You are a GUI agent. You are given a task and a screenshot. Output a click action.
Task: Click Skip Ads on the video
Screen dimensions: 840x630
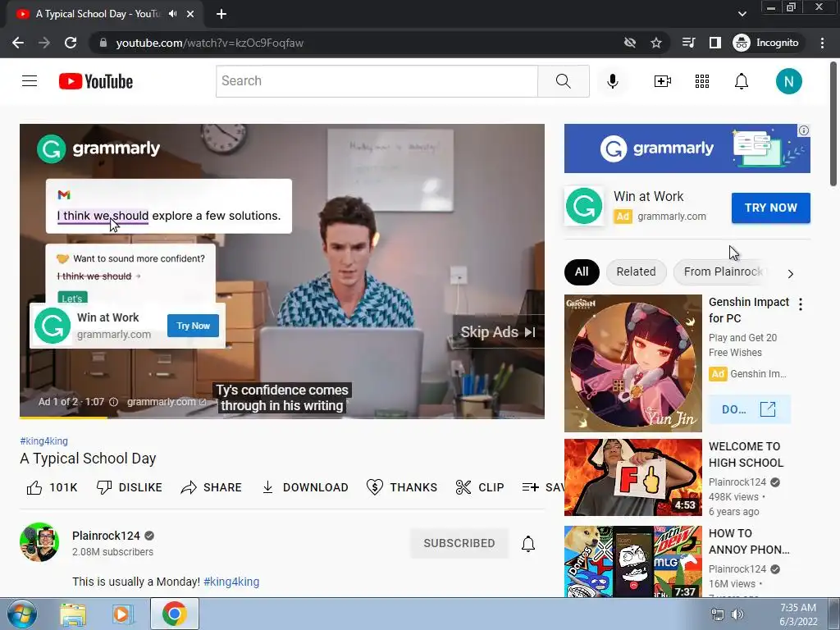[x=498, y=332]
